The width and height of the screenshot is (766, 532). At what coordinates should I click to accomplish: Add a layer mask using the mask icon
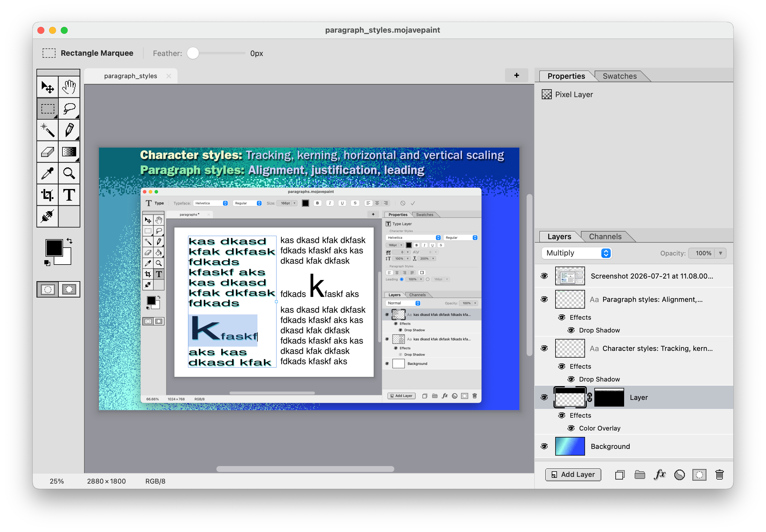(699, 475)
